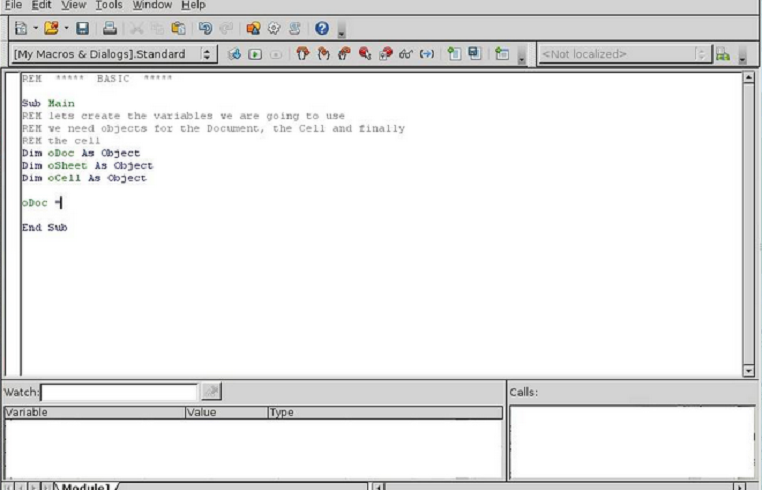Image resolution: width=762 pixels, height=490 pixels.
Task: Click the Procedure Step icon
Action: [x=303, y=53]
